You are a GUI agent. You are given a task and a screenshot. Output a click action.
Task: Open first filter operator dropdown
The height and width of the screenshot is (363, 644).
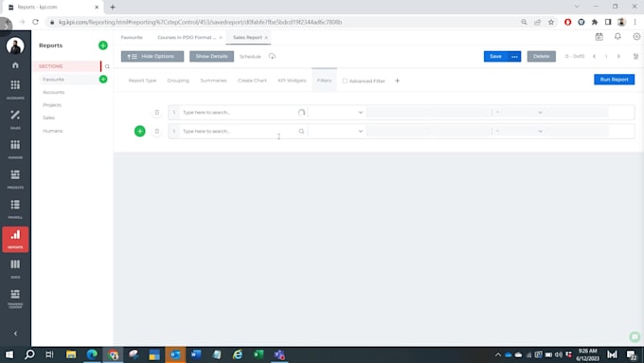coord(337,112)
